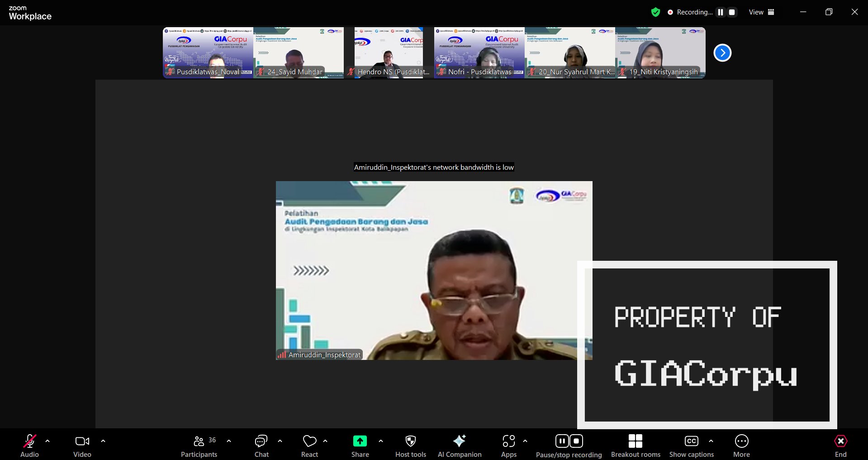Toggle Show captions
Screen dimensions: 868x460
click(691, 446)
